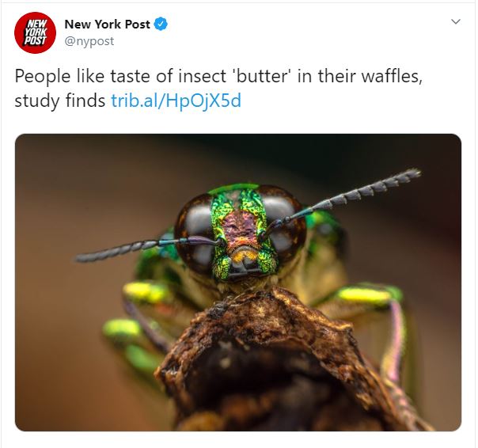This screenshot has height=448, width=478.
Task: Click the tweet headline about insect 'butter'
Action: [x=218, y=88]
